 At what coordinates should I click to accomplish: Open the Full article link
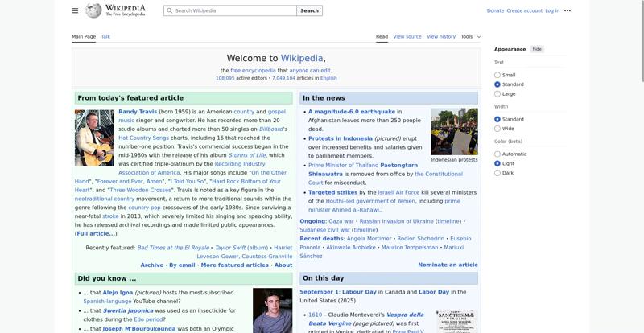[96, 233]
